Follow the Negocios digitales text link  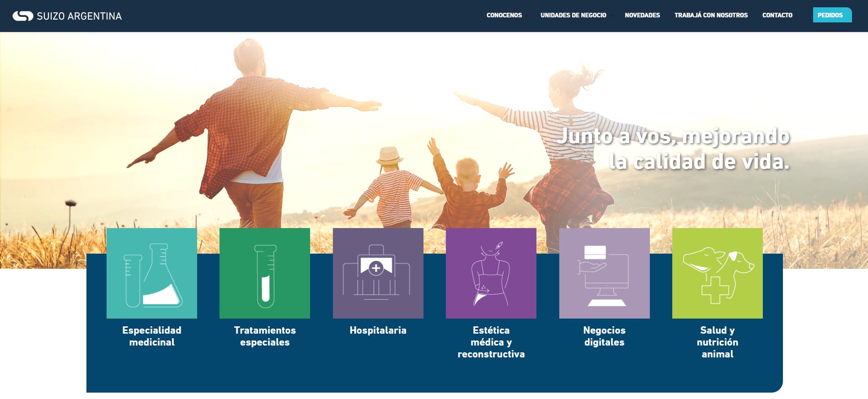coord(604,336)
